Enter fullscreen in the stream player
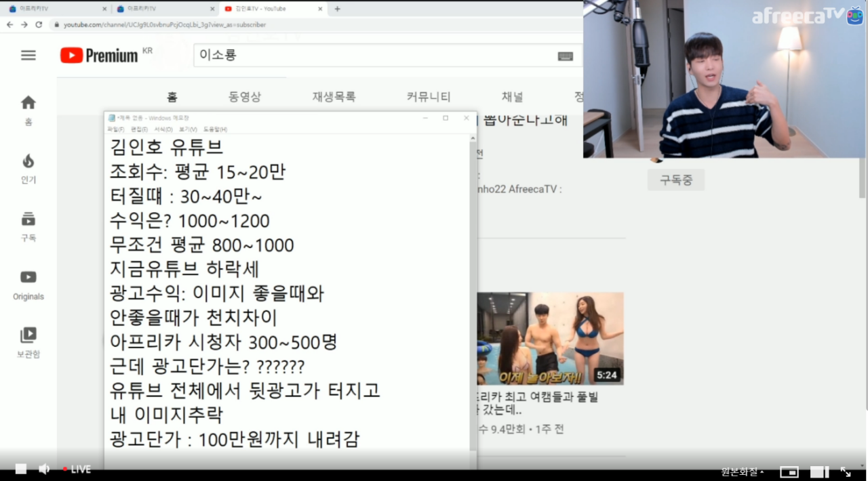The height and width of the screenshot is (481, 868). [x=846, y=472]
